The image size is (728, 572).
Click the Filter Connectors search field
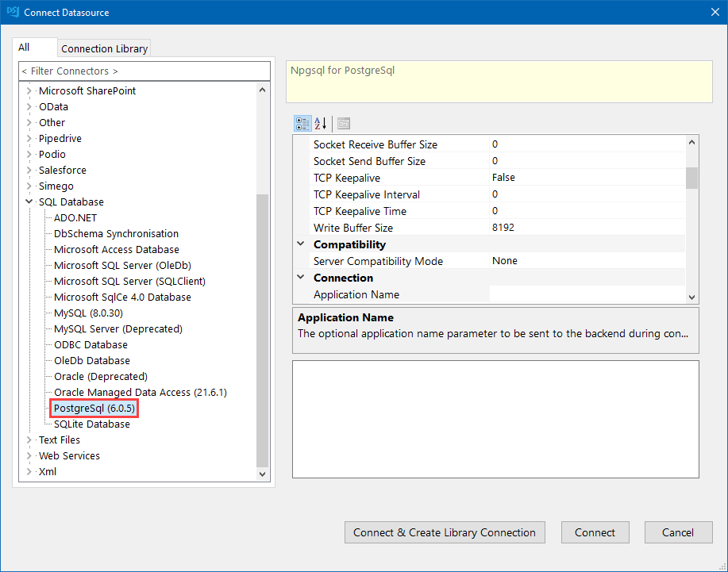coord(144,71)
